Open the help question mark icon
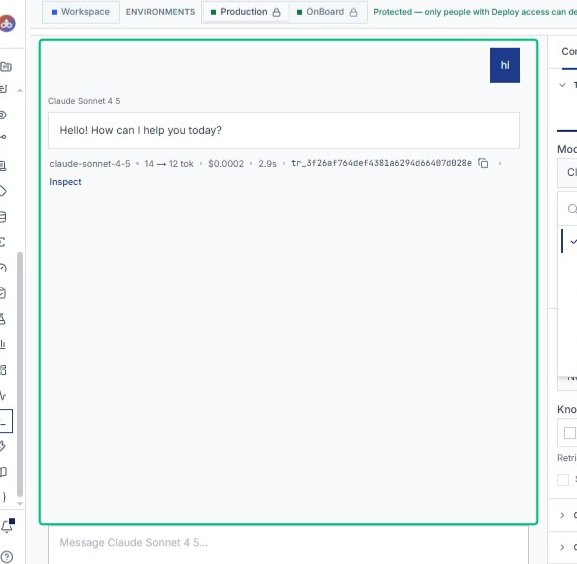Image resolution: width=577 pixels, height=564 pixels. tap(7, 557)
